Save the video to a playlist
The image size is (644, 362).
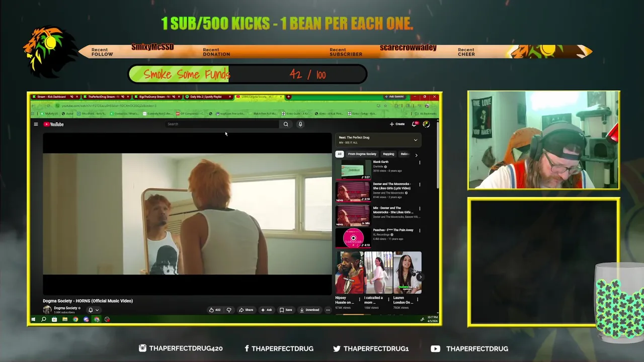286,310
